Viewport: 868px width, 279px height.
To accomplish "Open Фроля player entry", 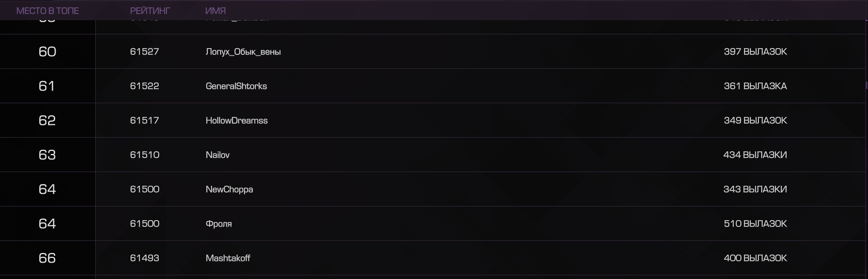I will [x=219, y=224].
